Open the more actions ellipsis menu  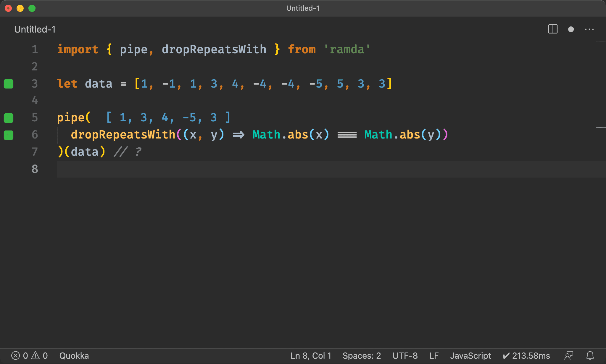click(589, 29)
